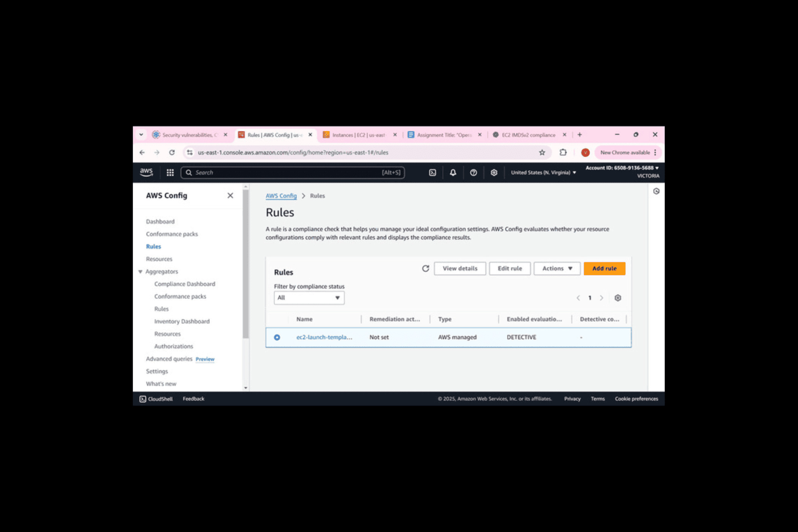Open the Chrome profile avatar
798x532 pixels.
pos(585,152)
